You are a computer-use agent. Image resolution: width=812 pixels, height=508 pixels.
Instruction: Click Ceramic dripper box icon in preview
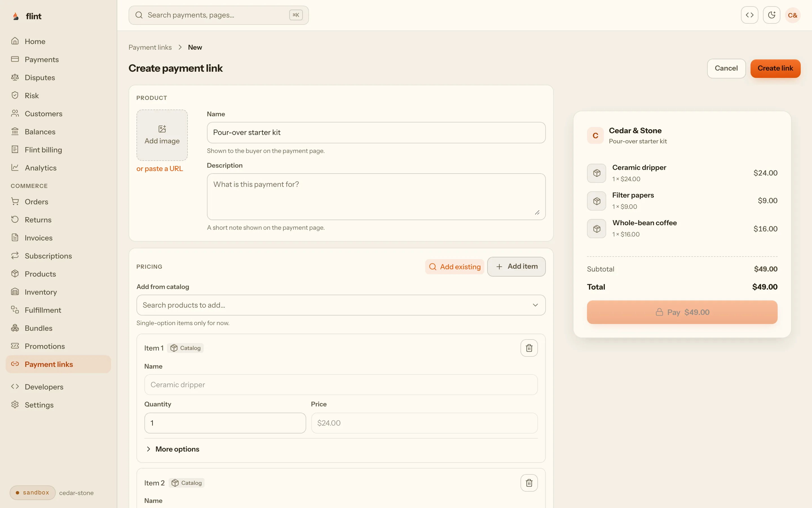[597, 173]
